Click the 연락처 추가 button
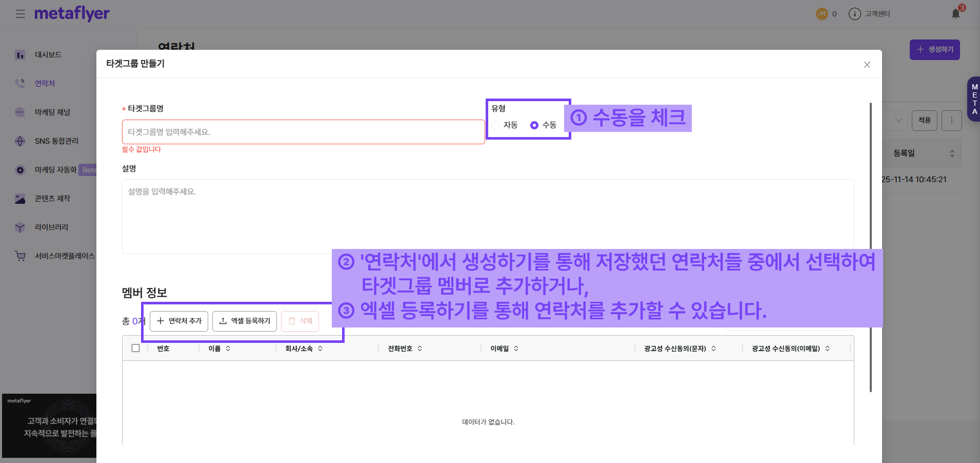Screen dimensions: 980x463 tap(179, 321)
